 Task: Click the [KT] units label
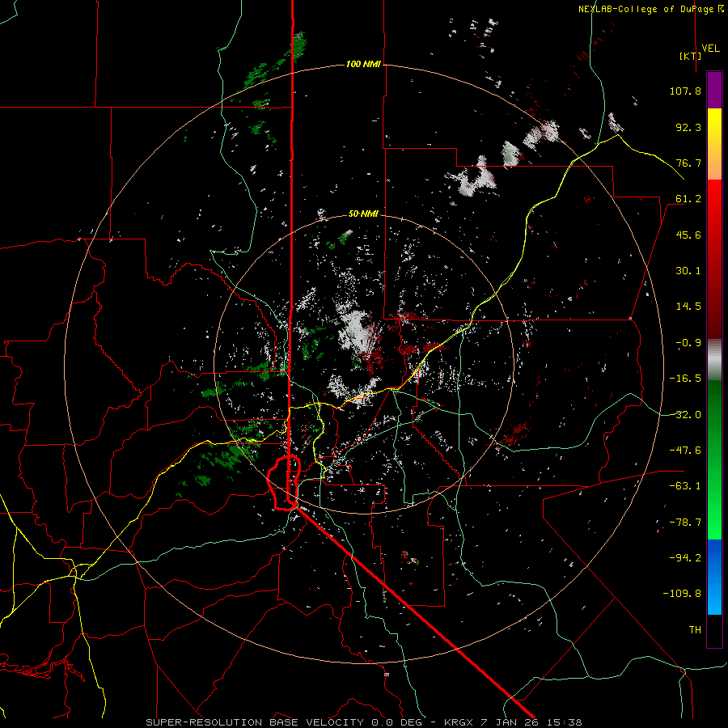(691, 56)
